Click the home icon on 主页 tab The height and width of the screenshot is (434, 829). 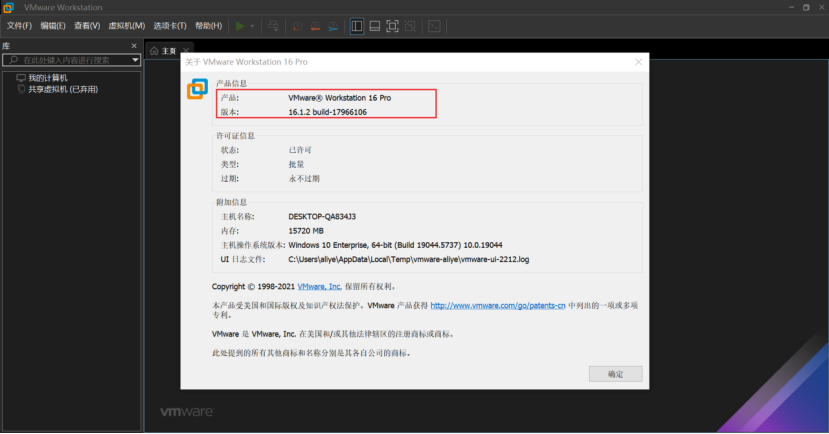154,51
